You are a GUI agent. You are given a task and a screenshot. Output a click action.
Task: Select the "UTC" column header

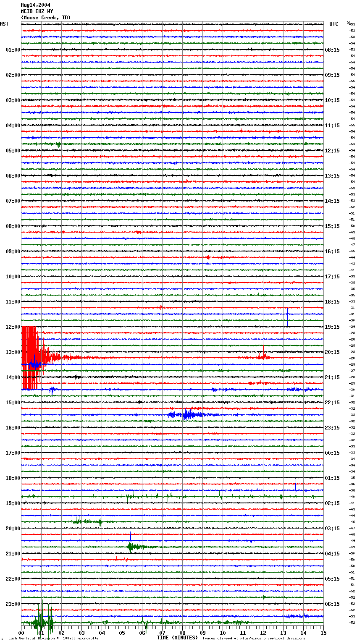coord(334,24)
